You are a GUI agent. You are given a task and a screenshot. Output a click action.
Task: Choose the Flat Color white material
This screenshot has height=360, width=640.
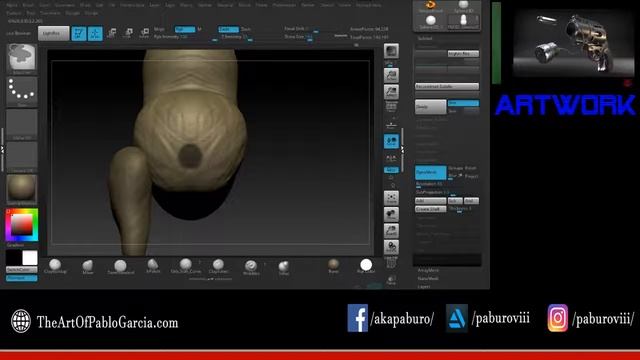[x=366, y=266]
